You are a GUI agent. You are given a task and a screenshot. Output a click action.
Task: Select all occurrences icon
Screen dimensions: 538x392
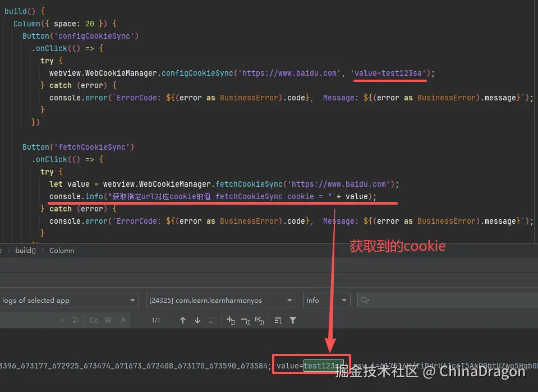coord(260,320)
